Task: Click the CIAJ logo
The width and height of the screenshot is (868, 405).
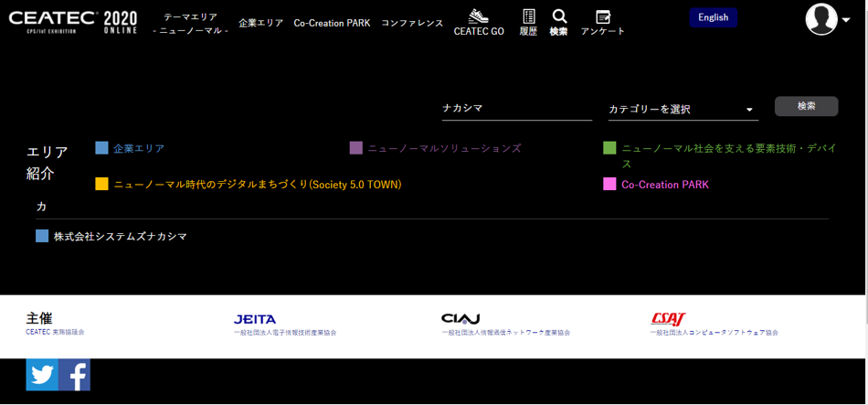Action: pyautogui.click(x=460, y=318)
